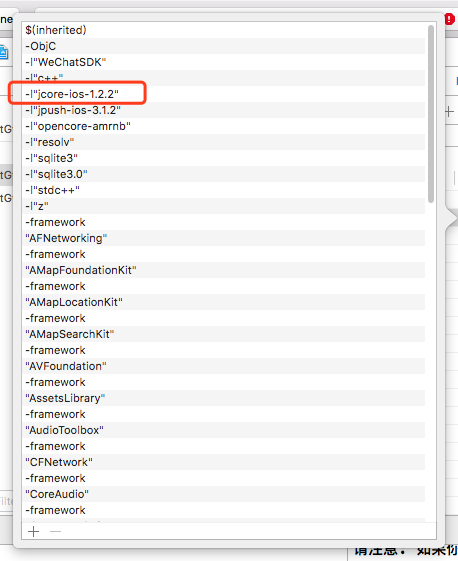This screenshot has height=561, width=458.
Task: Select the -framework row above "AssetsLibrary"
Action: (x=224, y=382)
